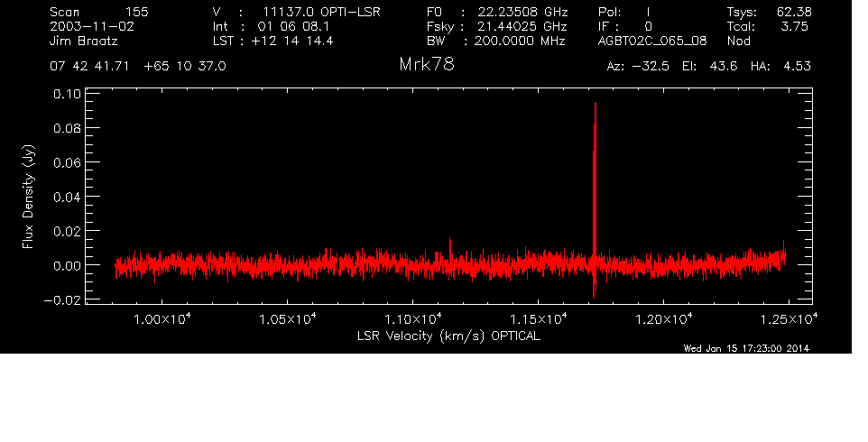868x442 pixels.
Task: Click right ascension 07 42 41.71
Action: [x=89, y=67]
